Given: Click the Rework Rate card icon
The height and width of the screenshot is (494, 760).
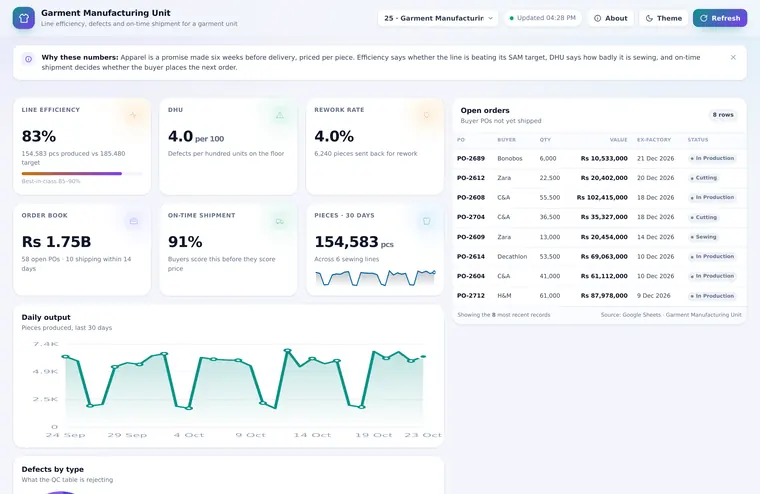Looking at the screenshot, I should tap(427, 115).
